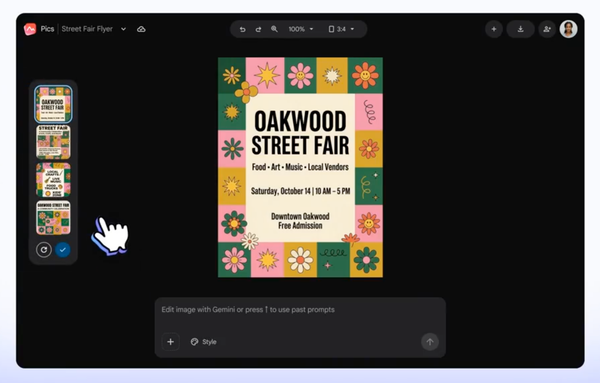Click the plus attachment button in prompt box
The height and width of the screenshot is (383, 600).
171,342
